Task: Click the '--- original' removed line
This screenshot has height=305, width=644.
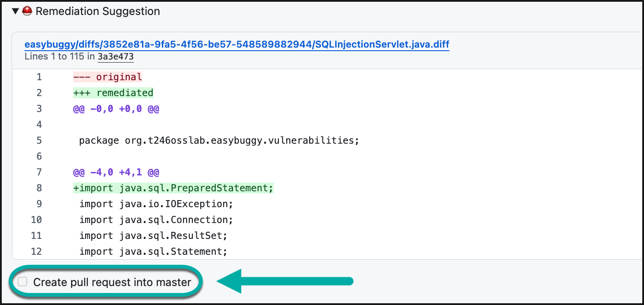Action: point(108,77)
